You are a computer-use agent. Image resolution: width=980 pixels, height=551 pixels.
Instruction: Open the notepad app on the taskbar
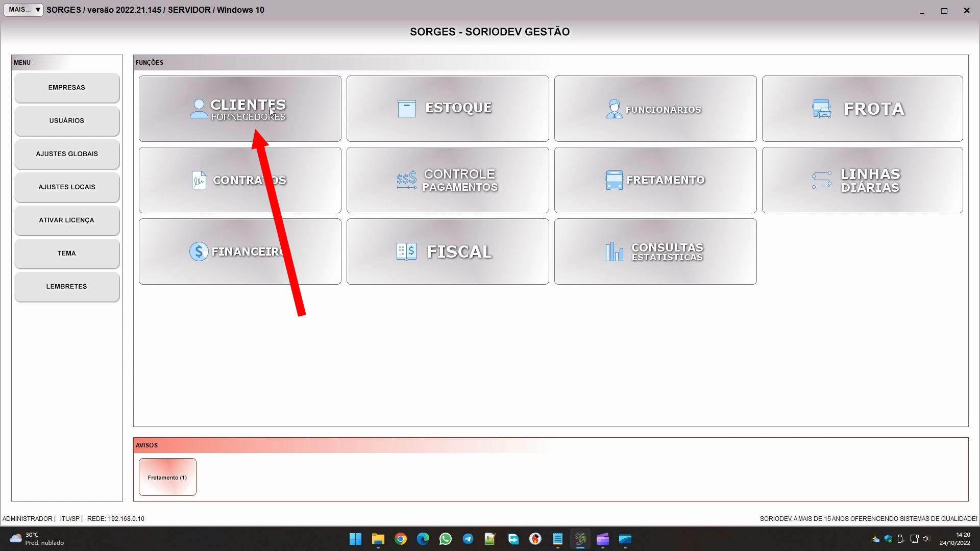[x=557, y=539]
